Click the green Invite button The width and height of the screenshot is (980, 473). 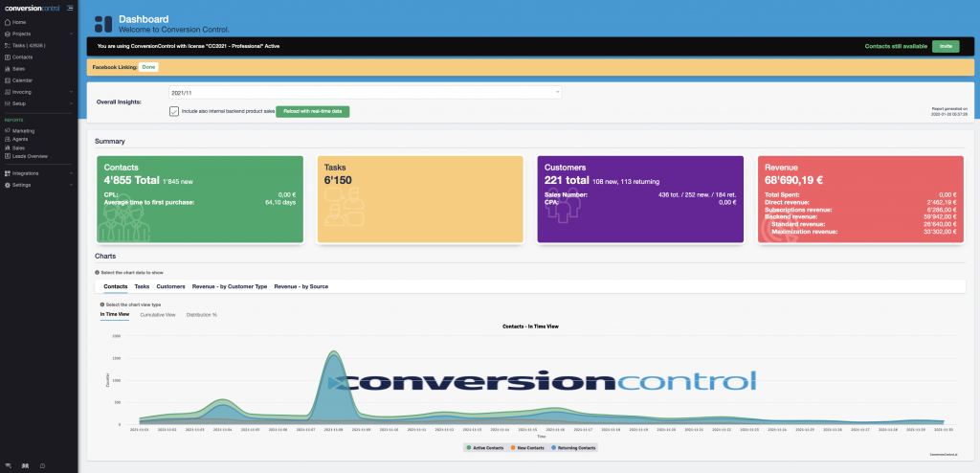946,46
